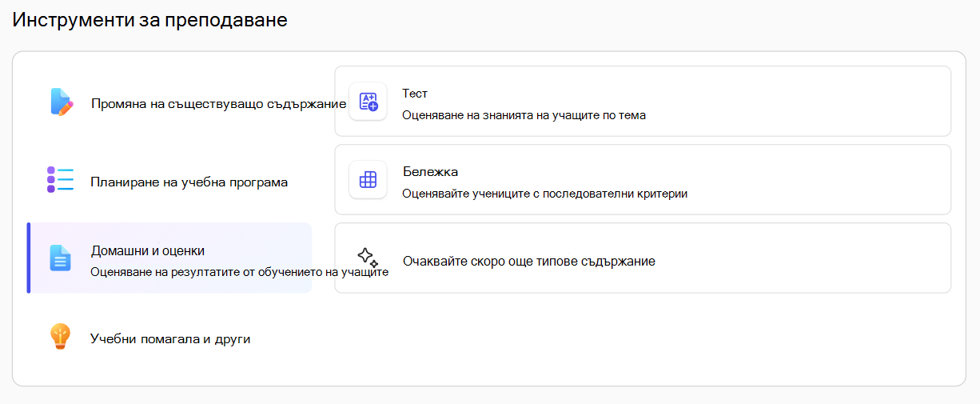Screen dimensions: 980x404
Task: Open the Учебни помагала и други category
Action: coord(169,337)
